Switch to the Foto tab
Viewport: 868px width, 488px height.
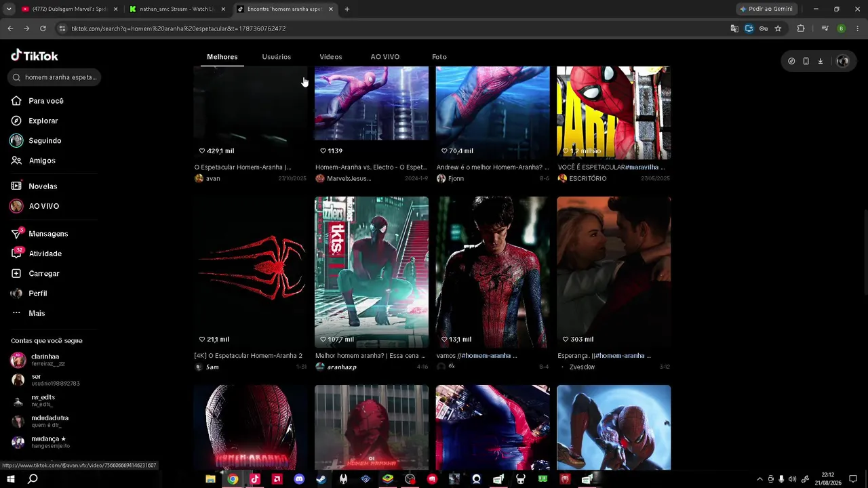(439, 57)
